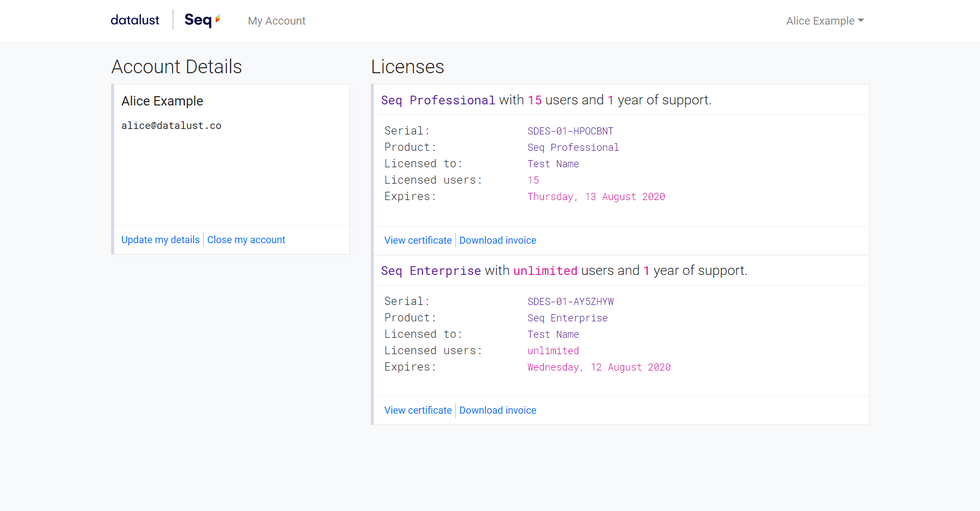The height and width of the screenshot is (511, 980).
Task: Click the datalust logo
Action: [x=135, y=20]
